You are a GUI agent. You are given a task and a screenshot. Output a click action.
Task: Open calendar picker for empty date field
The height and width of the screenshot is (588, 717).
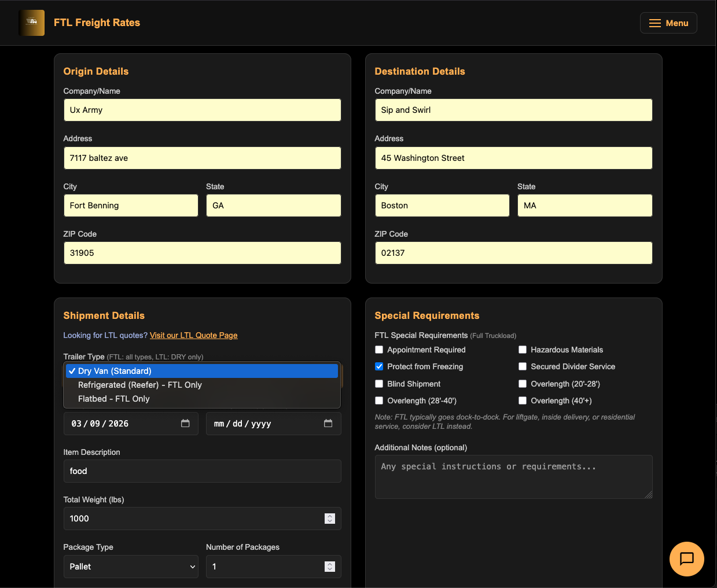point(328,424)
